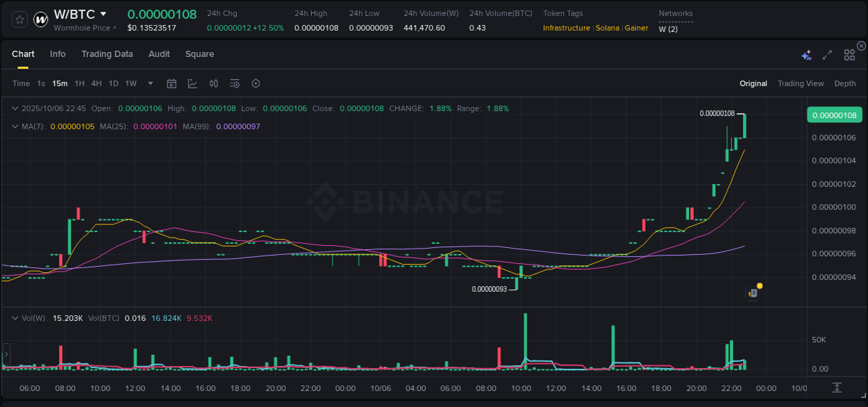Open the Square tab
The height and width of the screenshot is (407, 868).
click(x=199, y=54)
